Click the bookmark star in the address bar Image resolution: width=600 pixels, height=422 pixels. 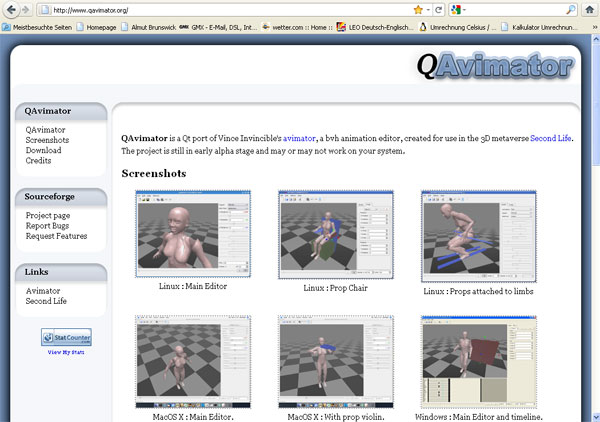point(419,10)
